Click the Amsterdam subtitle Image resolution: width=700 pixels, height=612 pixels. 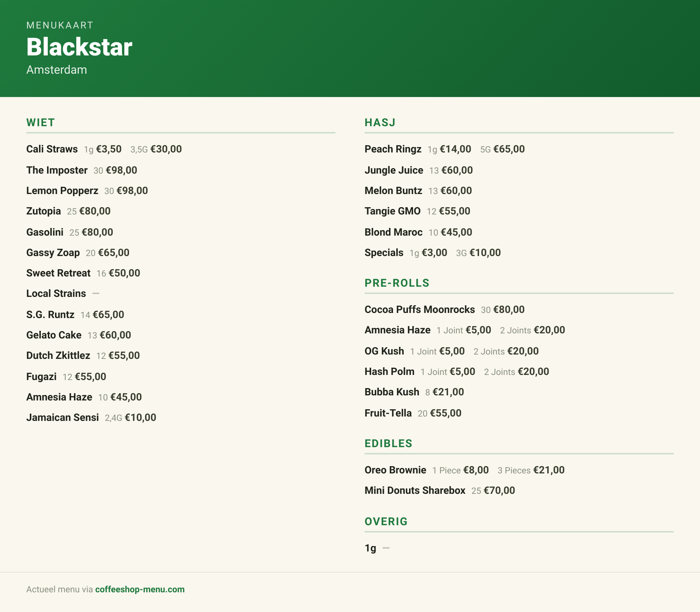57,70
